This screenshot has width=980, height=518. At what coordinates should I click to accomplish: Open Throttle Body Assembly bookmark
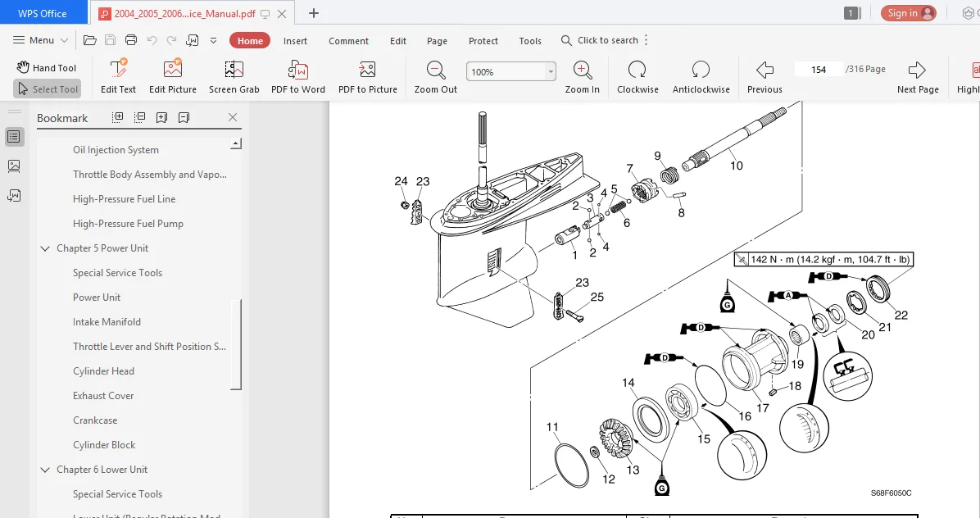(149, 175)
